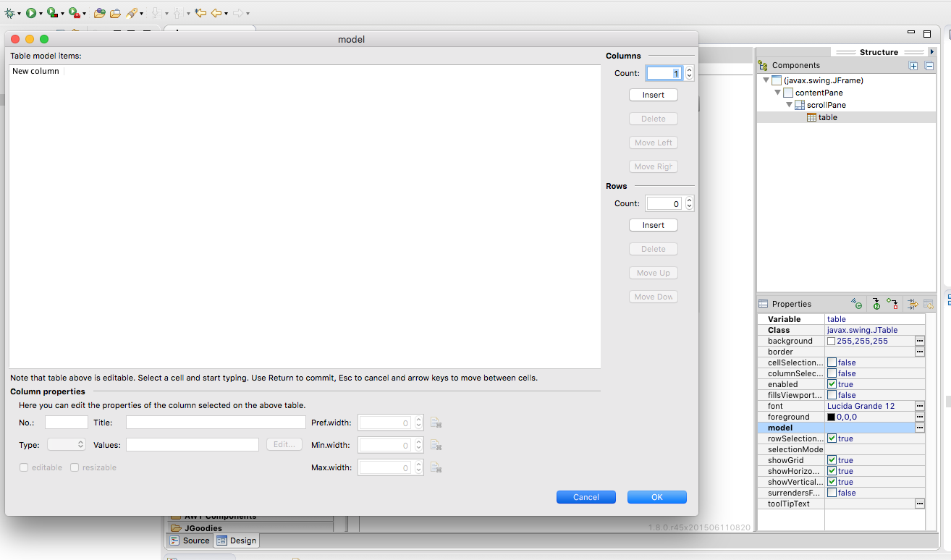The height and width of the screenshot is (560, 951).
Task: Click the scrollPane icon in the Components tree
Action: click(x=800, y=105)
